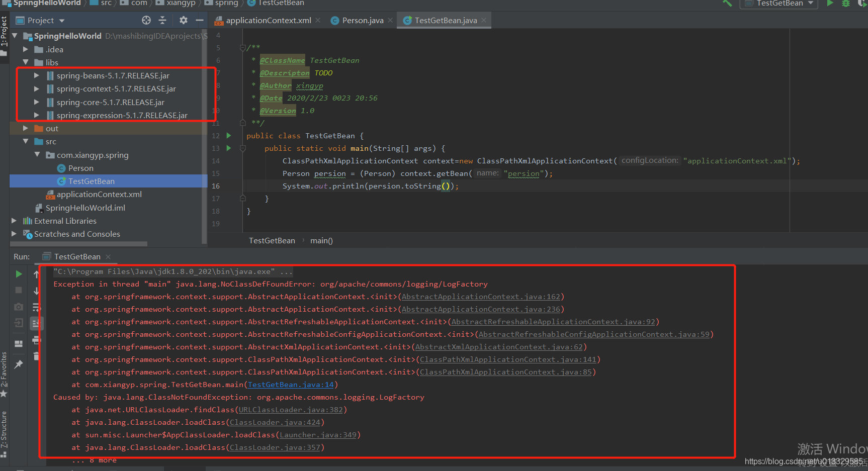This screenshot has height=471, width=868.
Task: Open Launcher.java:349 link
Action: [x=318, y=435]
